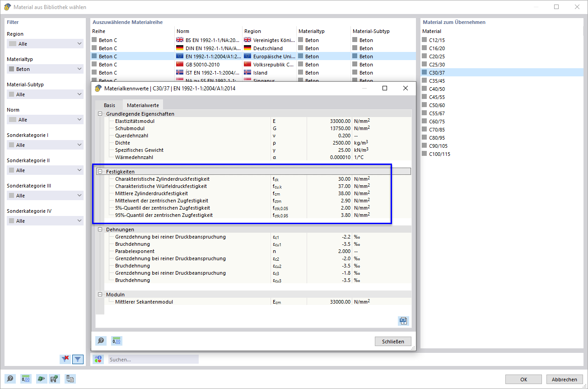The image size is (588, 389).
Task: Select the DIN EN 1992-1-1/NA row
Action: [253, 48]
